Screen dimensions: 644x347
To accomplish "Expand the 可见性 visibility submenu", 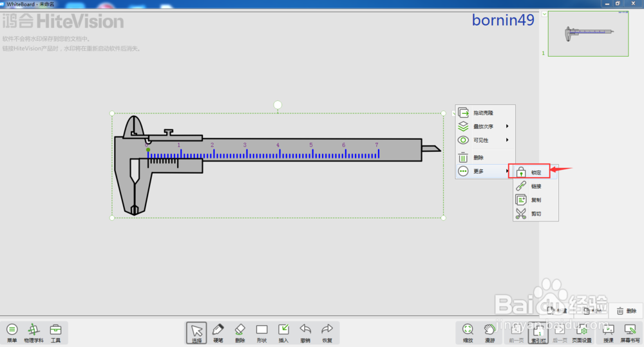I will pos(485,140).
